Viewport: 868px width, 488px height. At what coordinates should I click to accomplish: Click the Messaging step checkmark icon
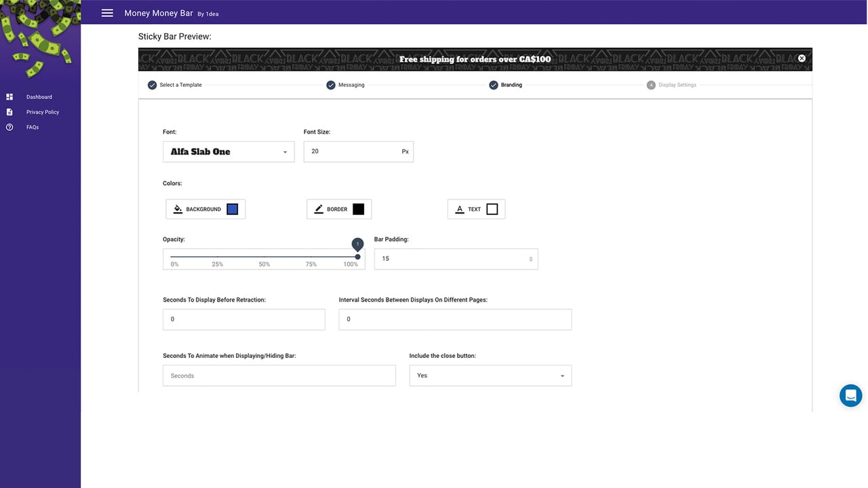[x=331, y=85]
